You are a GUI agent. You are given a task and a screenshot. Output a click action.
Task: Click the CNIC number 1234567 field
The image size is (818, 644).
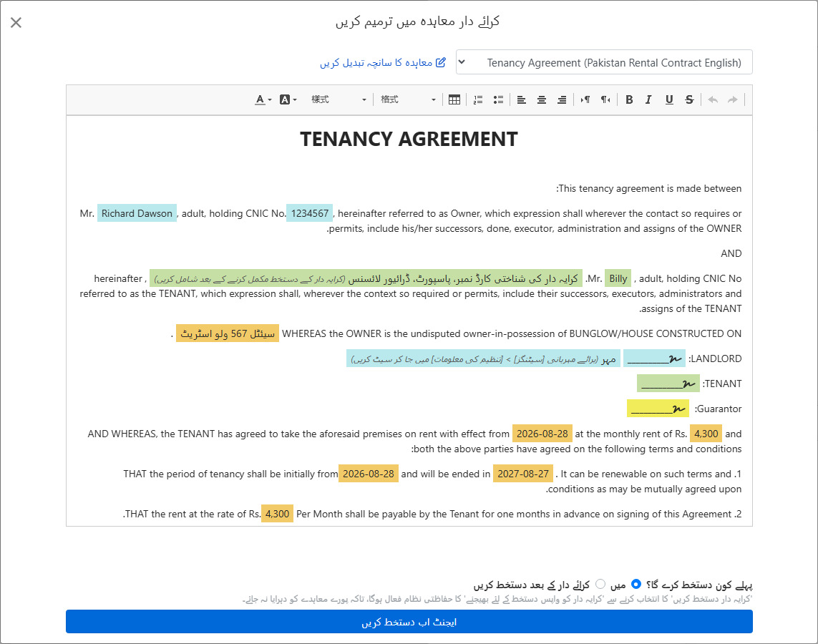[x=310, y=213]
